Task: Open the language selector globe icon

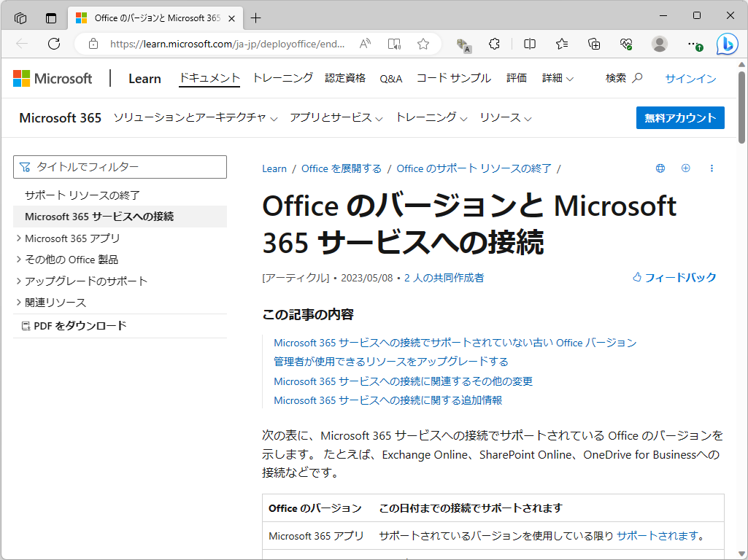Action: pos(660,168)
